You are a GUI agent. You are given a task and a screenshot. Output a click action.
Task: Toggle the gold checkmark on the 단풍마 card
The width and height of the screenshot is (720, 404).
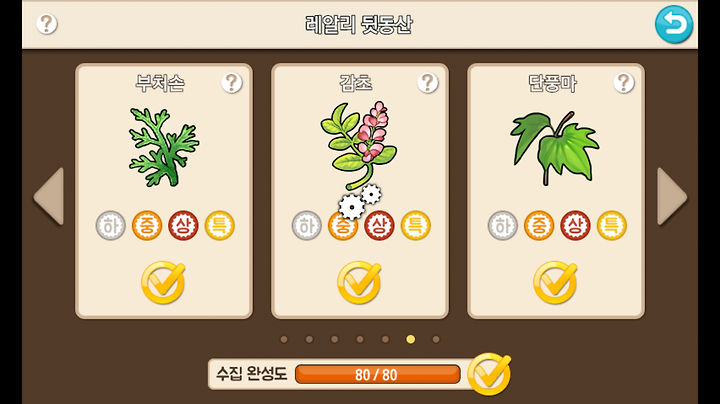point(555,282)
